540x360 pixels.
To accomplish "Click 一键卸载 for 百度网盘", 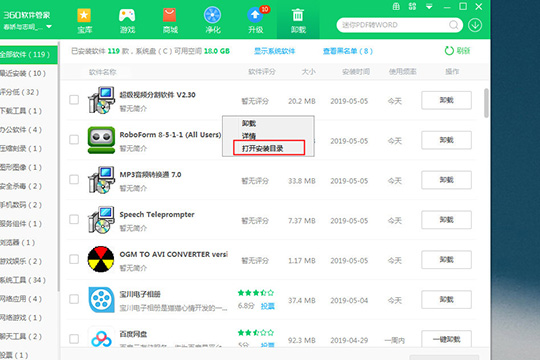I will (446, 339).
